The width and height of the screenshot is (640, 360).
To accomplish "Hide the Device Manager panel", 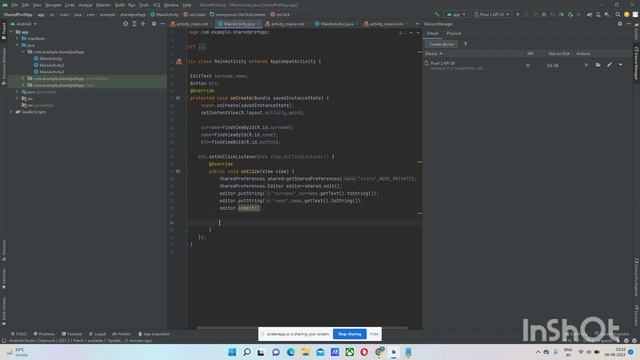I will [x=629, y=24].
